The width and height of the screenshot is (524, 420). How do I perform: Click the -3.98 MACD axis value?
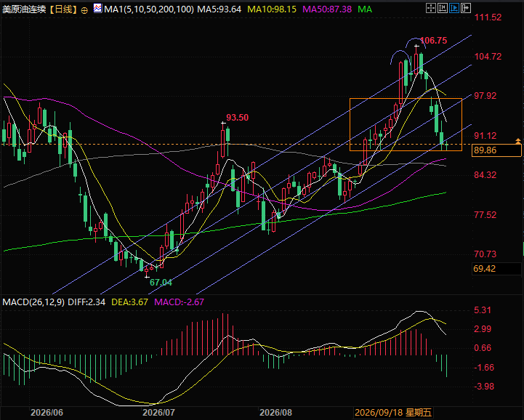point(484,387)
